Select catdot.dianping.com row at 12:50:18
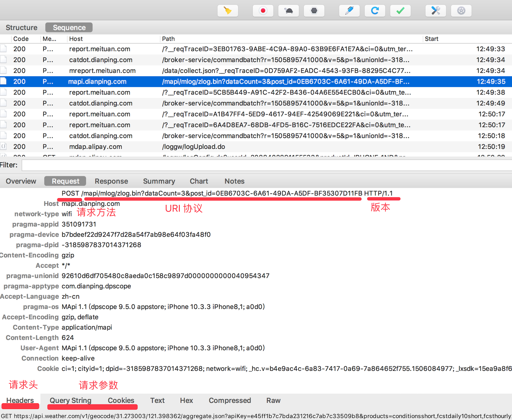Image resolution: width=512 pixels, height=420 pixels. (256, 136)
